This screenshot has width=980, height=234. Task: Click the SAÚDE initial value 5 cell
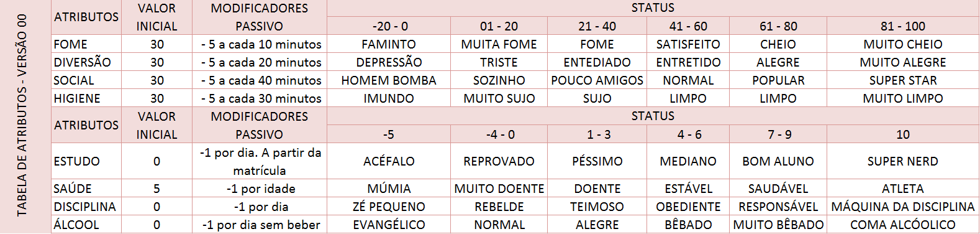tap(157, 189)
